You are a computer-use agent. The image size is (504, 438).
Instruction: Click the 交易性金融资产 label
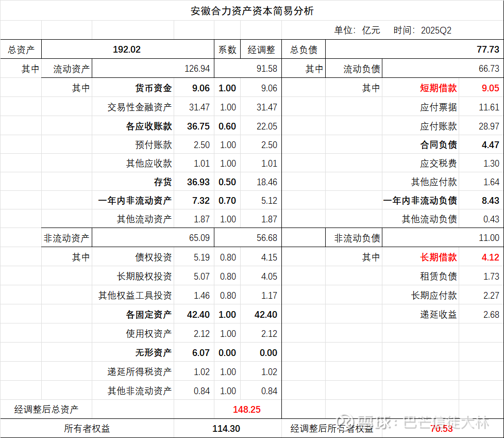pos(140,107)
